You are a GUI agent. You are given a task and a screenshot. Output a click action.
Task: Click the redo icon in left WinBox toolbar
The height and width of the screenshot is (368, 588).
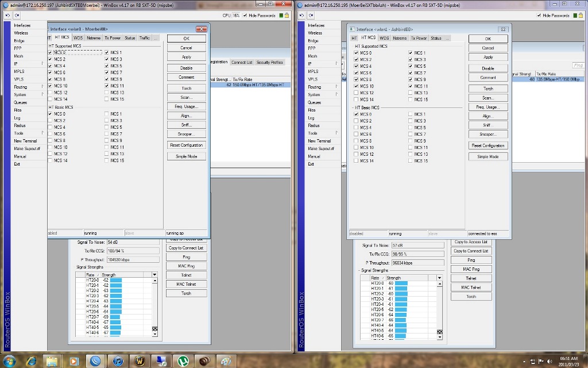coord(17,16)
